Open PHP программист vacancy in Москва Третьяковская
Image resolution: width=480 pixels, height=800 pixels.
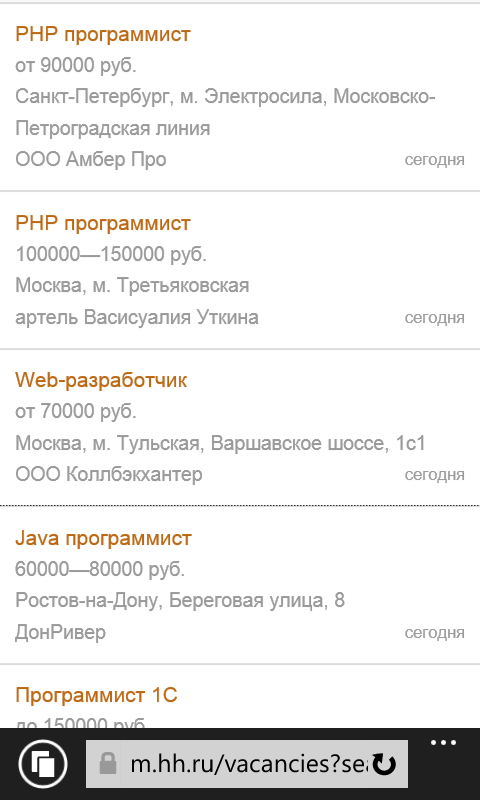click(x=103, y=223)
